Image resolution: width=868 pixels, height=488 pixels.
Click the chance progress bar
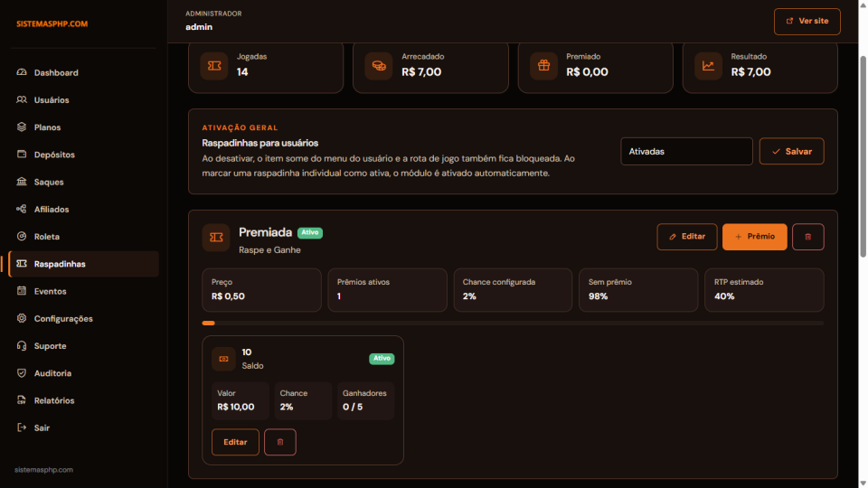coord(513,324)
